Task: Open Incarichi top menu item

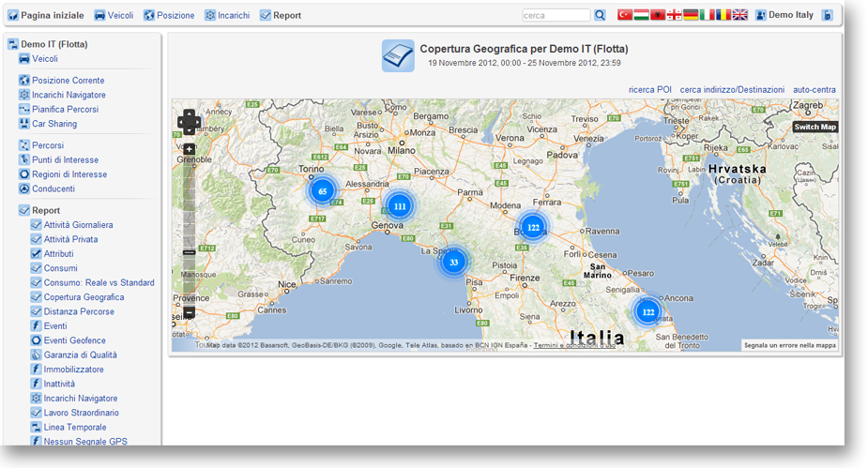Action: point(227,16)
